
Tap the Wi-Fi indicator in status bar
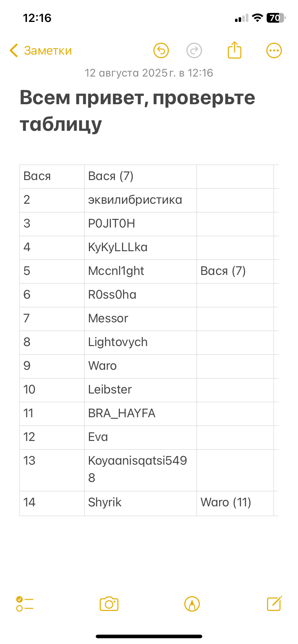257,18
